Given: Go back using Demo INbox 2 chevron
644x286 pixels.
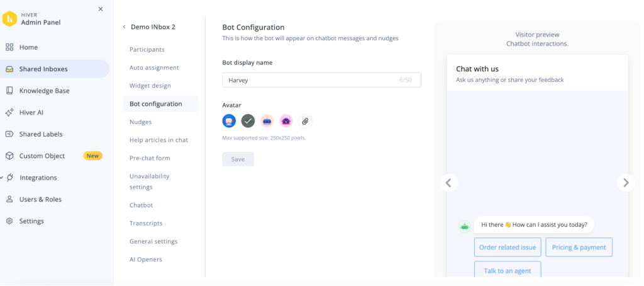Looking at the screenshot, I should 124,27.
